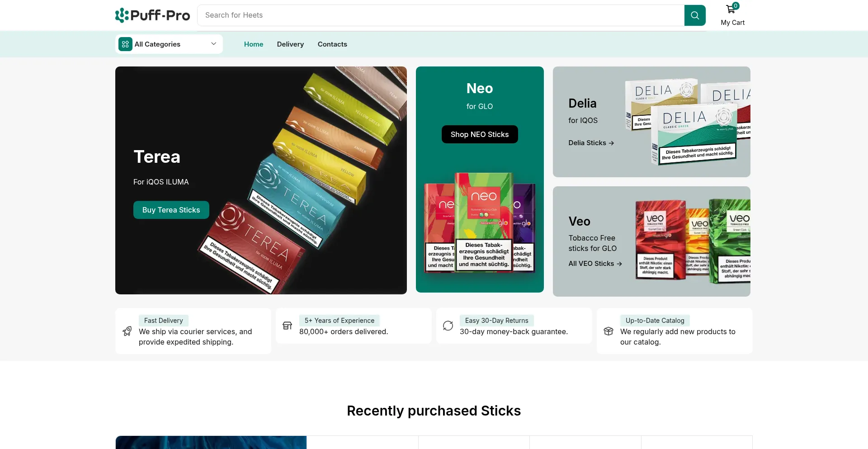The image size is (868, 449).
Task: Click the Neo packs product image
Action: 480,222
